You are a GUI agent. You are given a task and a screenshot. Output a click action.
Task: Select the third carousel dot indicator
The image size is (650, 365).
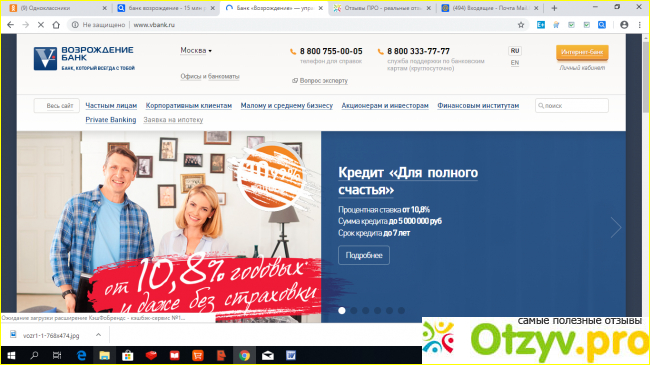(x=366, y=310)
